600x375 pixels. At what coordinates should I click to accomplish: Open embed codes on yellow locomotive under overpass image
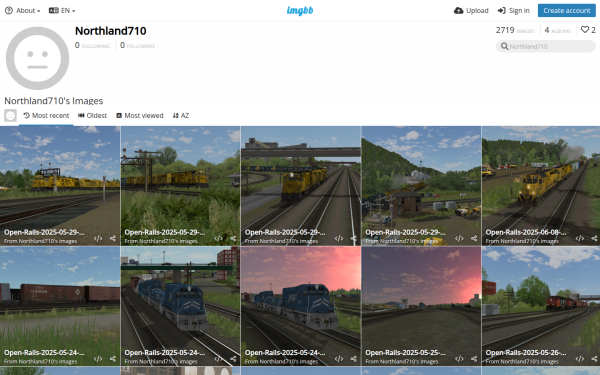pos(339,238)
